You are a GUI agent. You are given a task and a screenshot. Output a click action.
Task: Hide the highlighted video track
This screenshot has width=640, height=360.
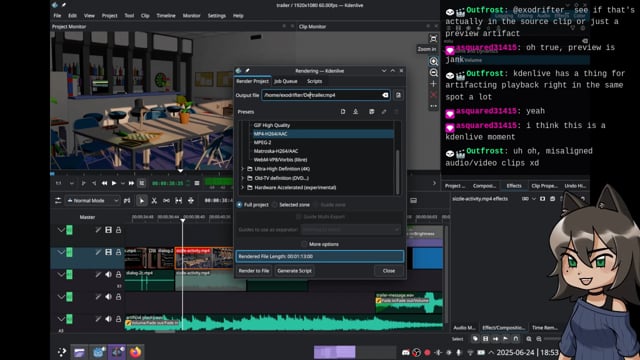click(x=108, y=252)
